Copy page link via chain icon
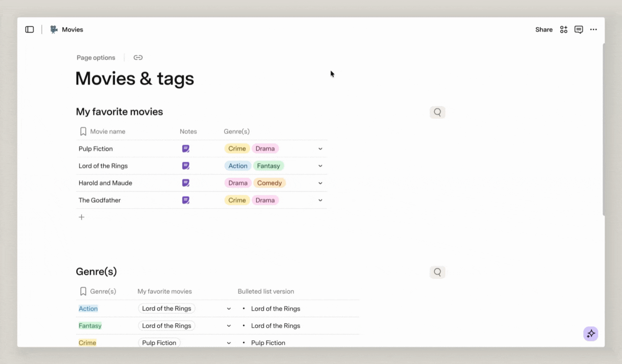The height and width of the screenshot is (364, 622). (x=138, y=58)
